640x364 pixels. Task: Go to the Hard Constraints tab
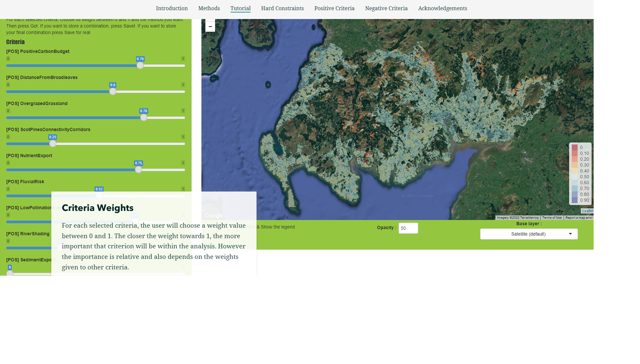(282, 8)
